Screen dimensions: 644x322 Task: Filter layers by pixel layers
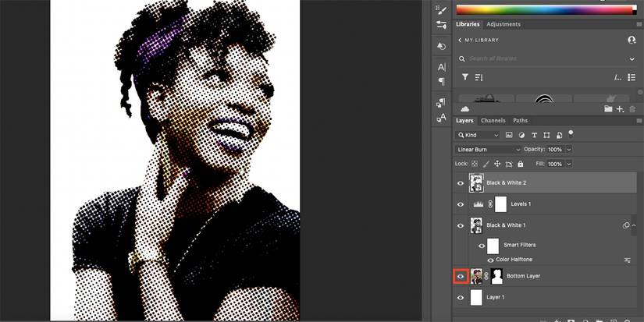509,135
